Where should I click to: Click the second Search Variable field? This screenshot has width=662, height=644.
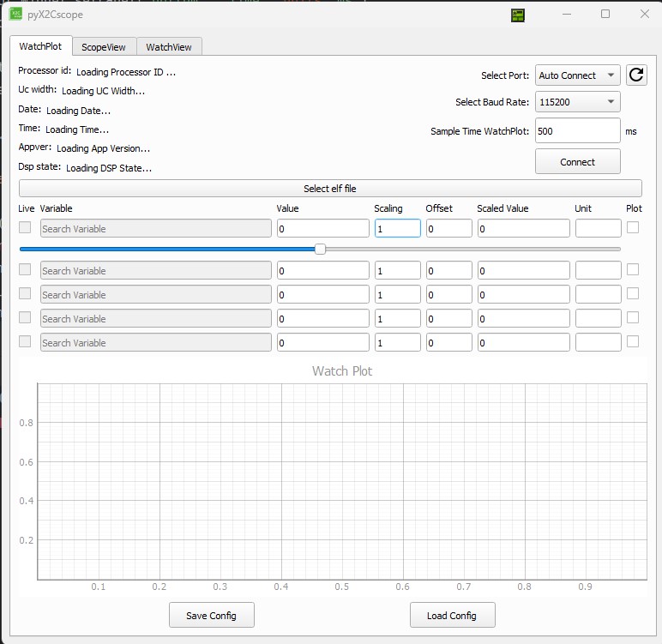(x=156, y=270)
